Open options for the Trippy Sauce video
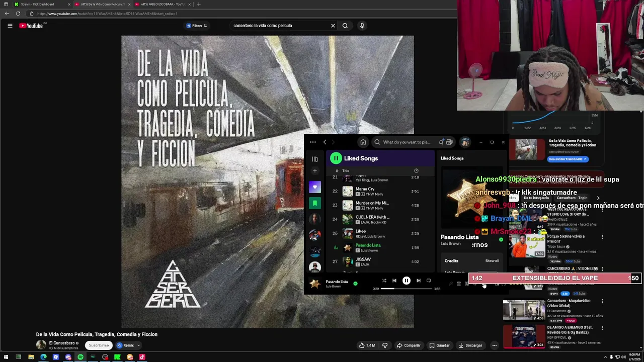 point(602,237)
